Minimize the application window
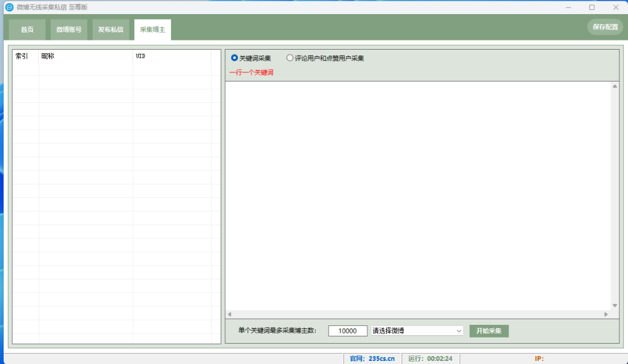The image size is (628, 364). [x=570, y=7]
